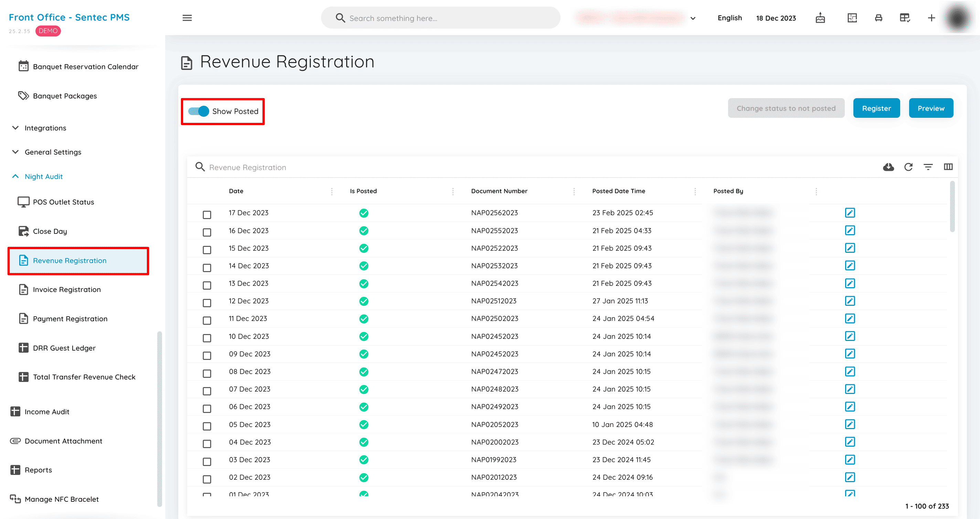This screenshot has height=519, width=980.
Task: Open Date column options menu
Action: pyautogui.click(x=332, y=191)
